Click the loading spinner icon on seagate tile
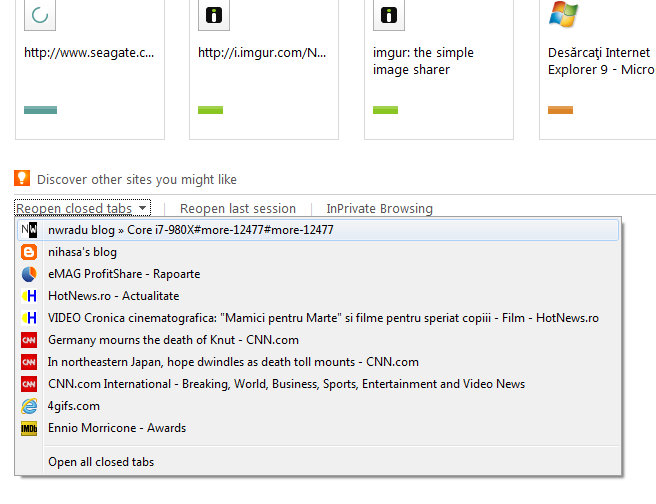This screenshot has height=504, width=656. tap(40, 15)
